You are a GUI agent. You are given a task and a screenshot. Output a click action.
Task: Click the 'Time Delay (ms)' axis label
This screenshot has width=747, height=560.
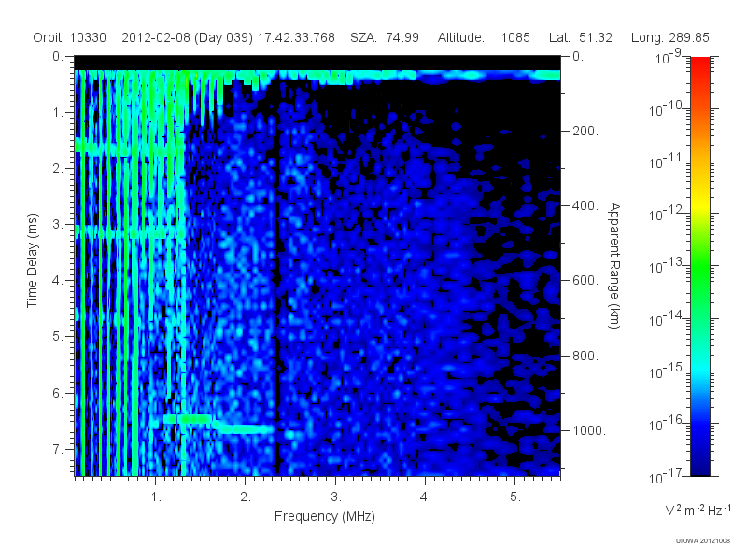click(x=32, y=260)
